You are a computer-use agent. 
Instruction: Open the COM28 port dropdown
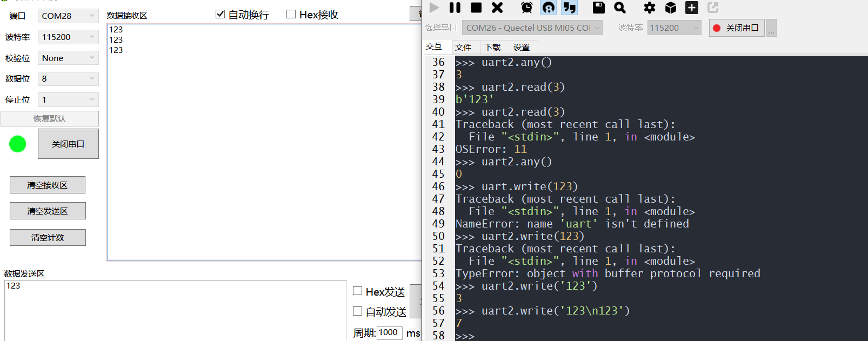tap(68, 16)
